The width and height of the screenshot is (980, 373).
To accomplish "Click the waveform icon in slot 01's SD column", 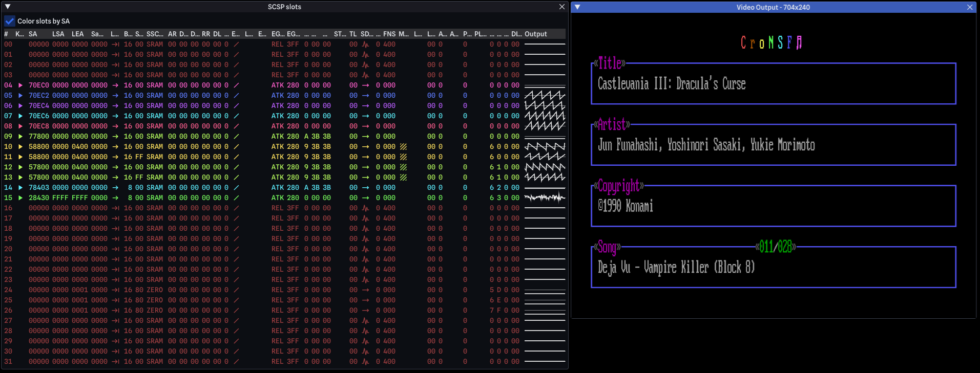I will click(x=365, y=55).
